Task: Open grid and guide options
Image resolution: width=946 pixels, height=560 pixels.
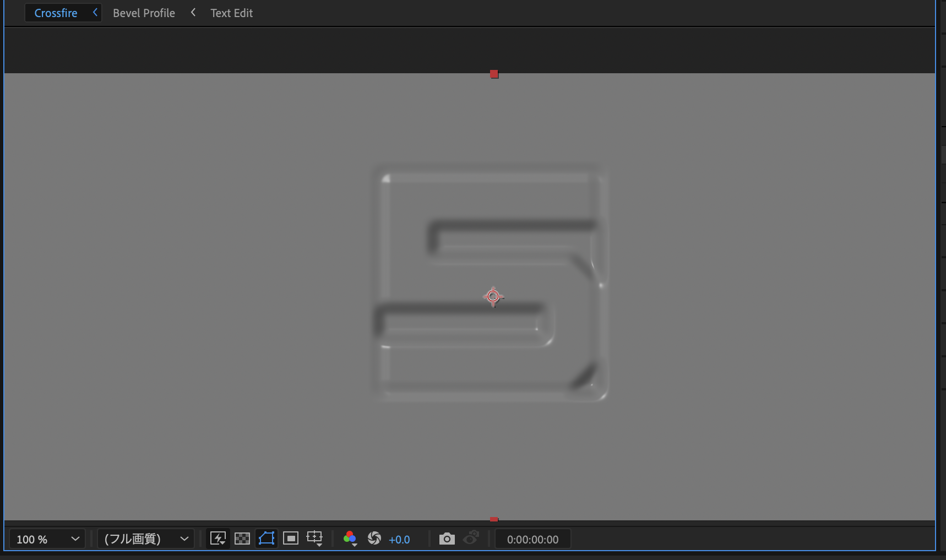Action: pyautogui.click(x=314, y=539)
